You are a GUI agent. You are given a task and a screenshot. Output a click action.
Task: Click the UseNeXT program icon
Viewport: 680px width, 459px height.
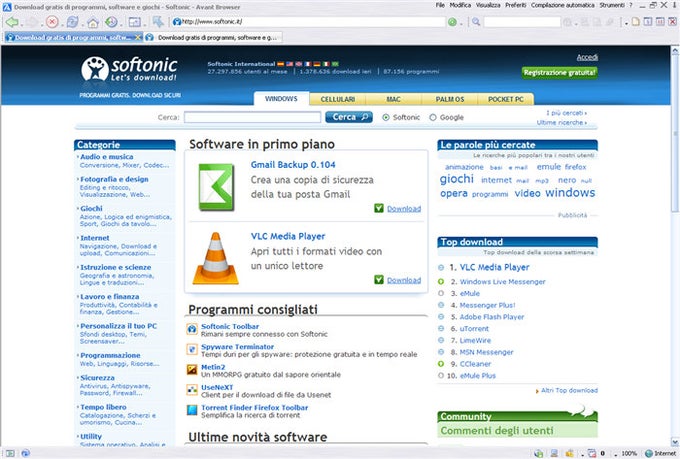pos(192,390)
